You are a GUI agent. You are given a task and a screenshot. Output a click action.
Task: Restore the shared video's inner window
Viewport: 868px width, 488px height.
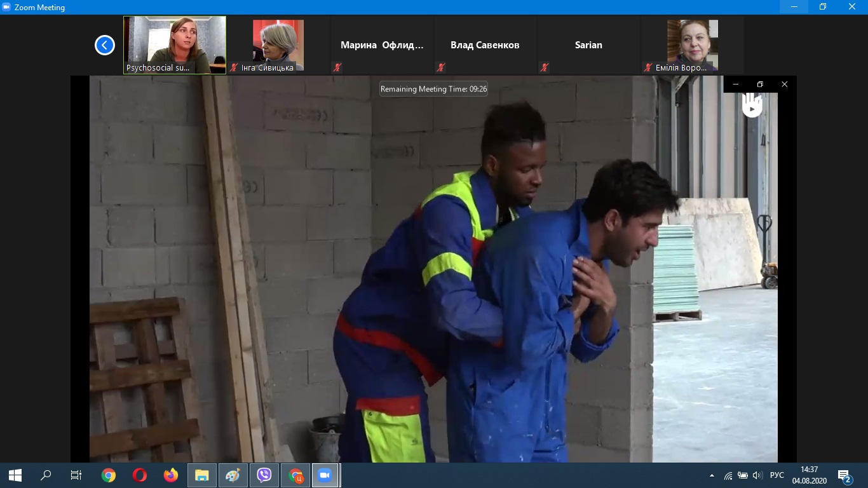tap(760, 85)
